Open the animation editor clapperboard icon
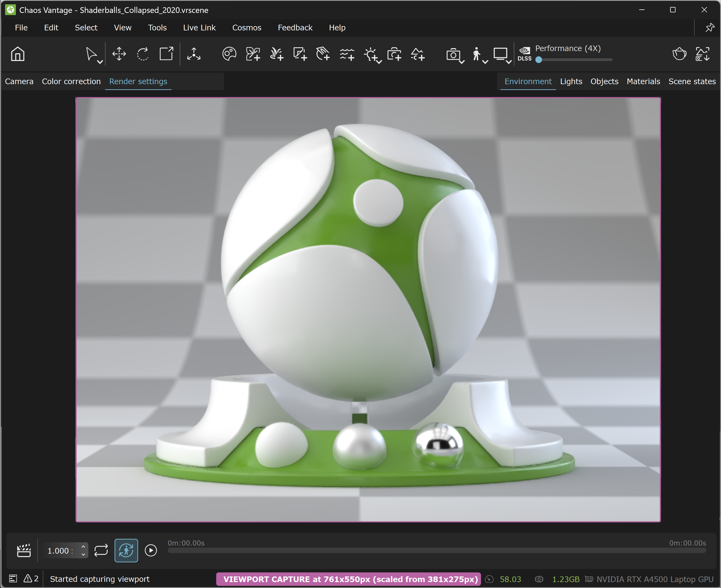Viewport: 721px width, 588px height. click(x=24, y=550)
